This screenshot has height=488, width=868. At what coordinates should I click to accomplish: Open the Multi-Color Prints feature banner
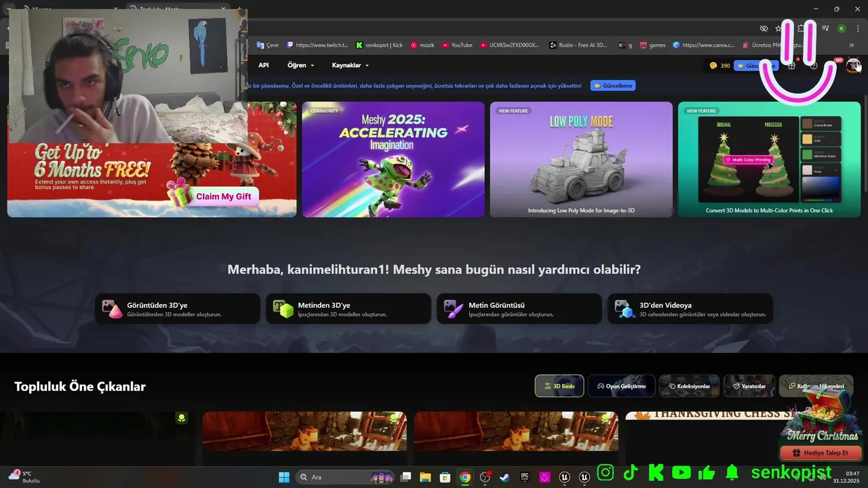769,159
